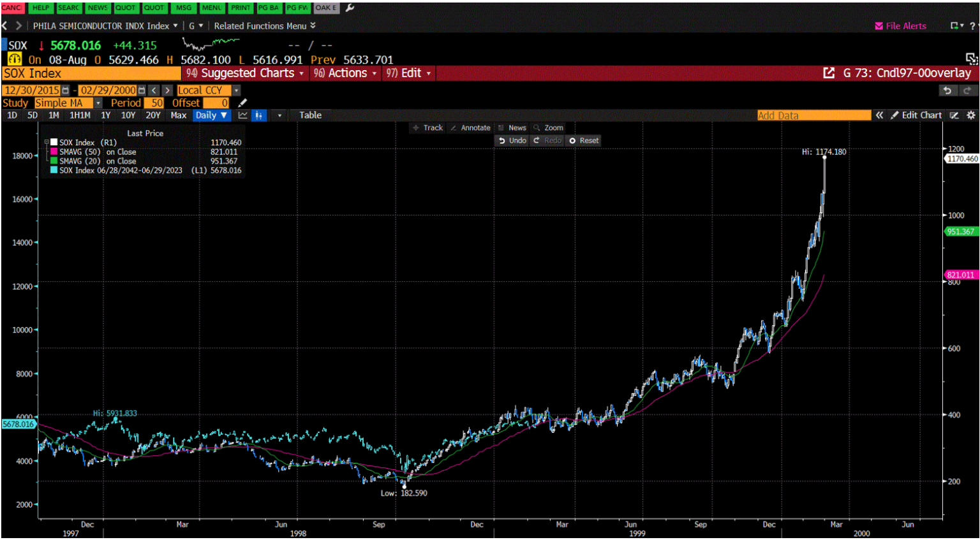Click the Add Data input field
The height and width of the screenshot is (540, 980).
813,115
